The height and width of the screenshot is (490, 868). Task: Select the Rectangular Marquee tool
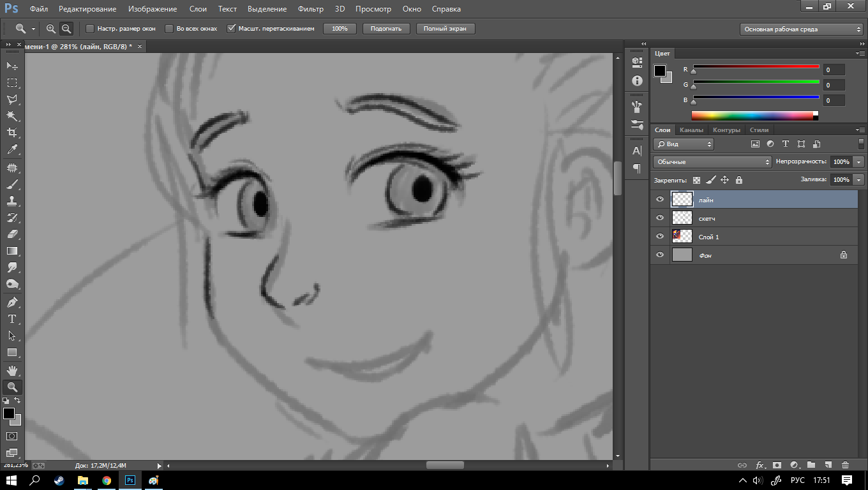pyautogui.click(x=12, y=83)
